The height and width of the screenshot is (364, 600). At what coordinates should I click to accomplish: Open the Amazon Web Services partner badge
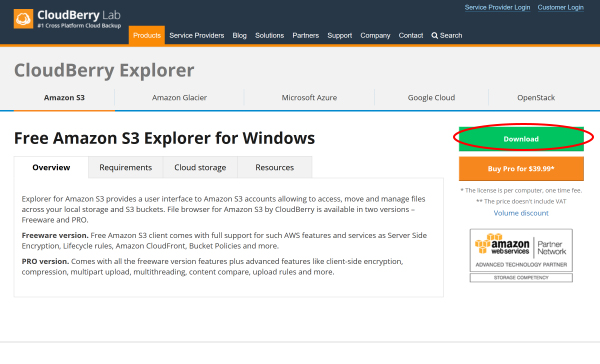point(521,256)
